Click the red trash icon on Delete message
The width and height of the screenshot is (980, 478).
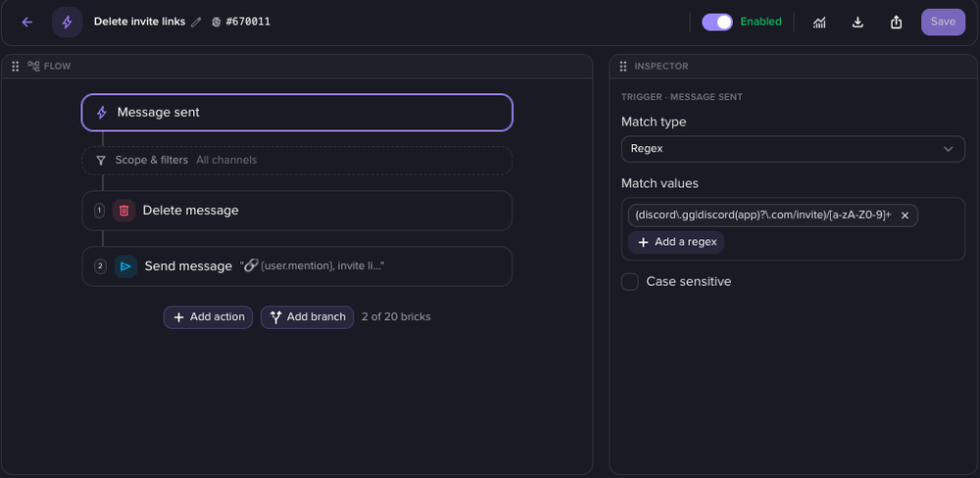point(123,211)
